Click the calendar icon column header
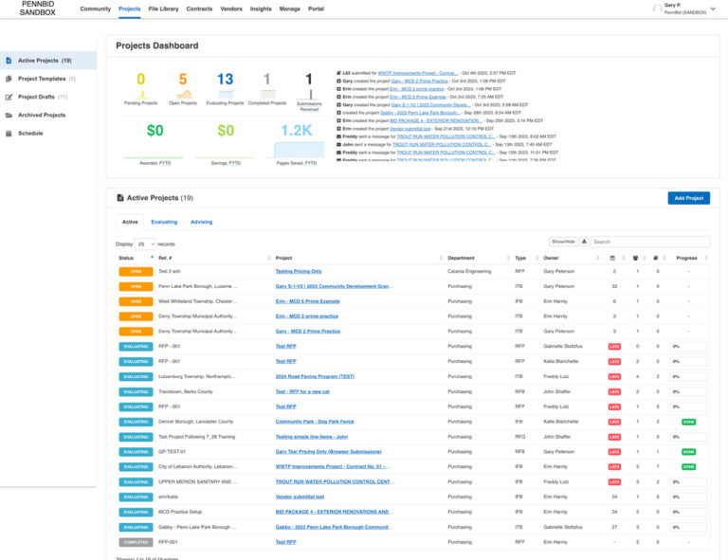The height and width of the screenshot is (560, 728). (612, 258)
